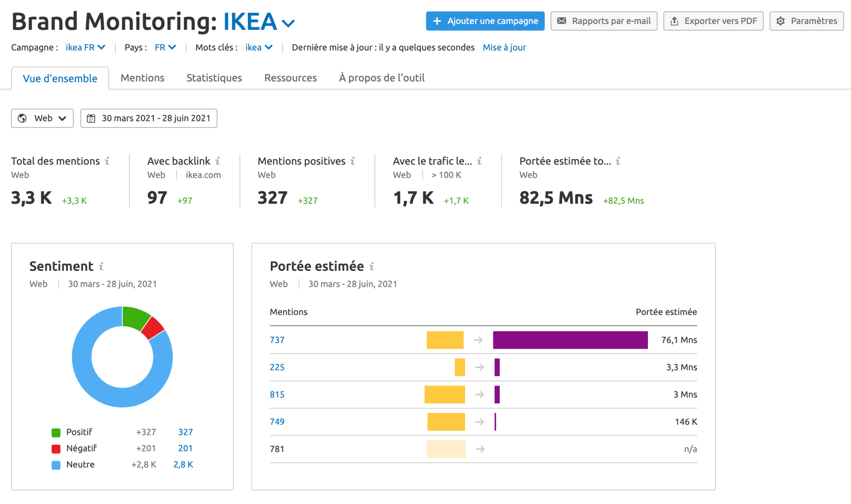Switch to the Mentions tab
This screenshot has height=504, width=851.
coord(142,78)
